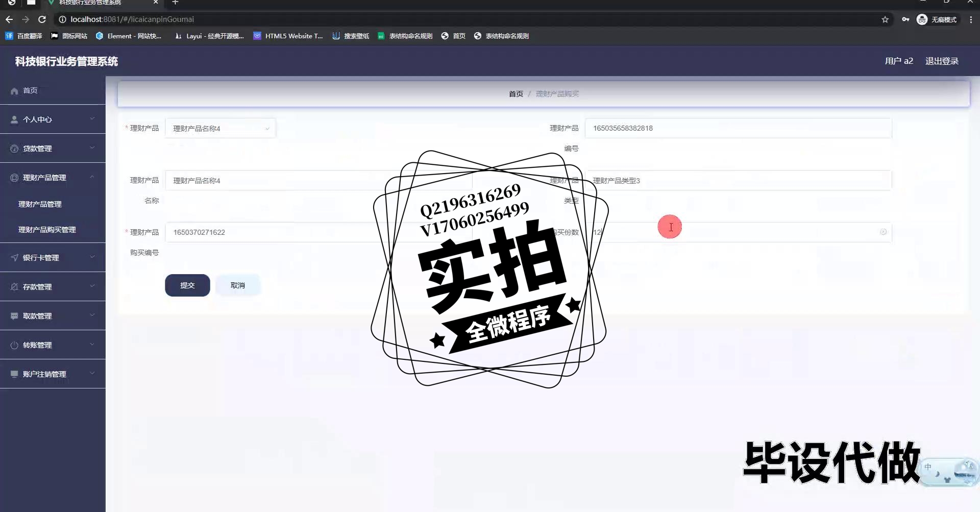Expand the 账户注销管理 menu chevron
Viewport: 980px width, 512px height.
92,374
